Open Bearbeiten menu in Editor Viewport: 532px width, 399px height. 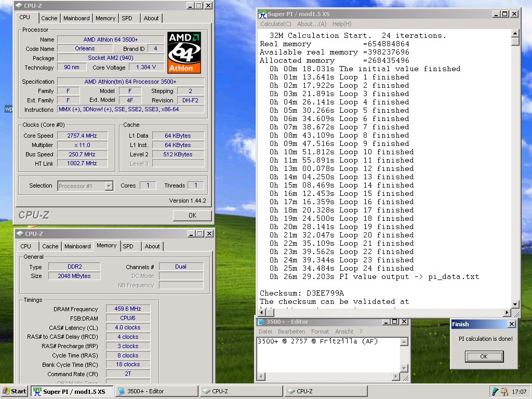coord(291,331)
